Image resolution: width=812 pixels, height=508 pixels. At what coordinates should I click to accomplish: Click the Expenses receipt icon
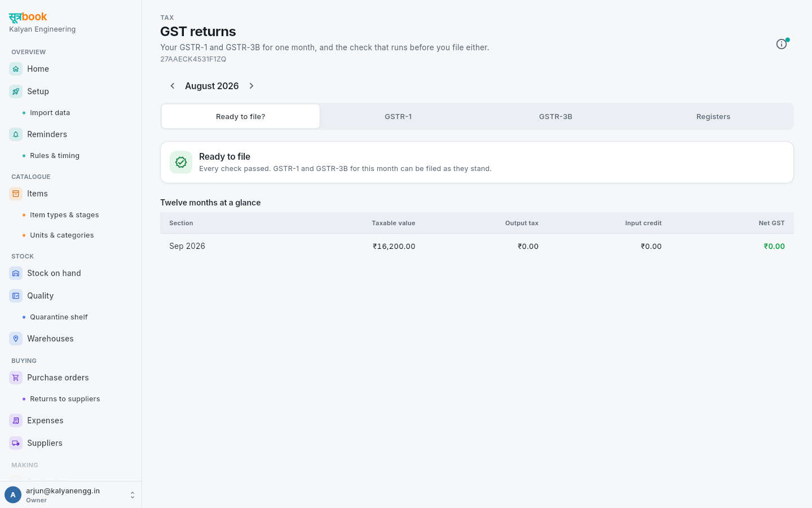coord(16,421)
